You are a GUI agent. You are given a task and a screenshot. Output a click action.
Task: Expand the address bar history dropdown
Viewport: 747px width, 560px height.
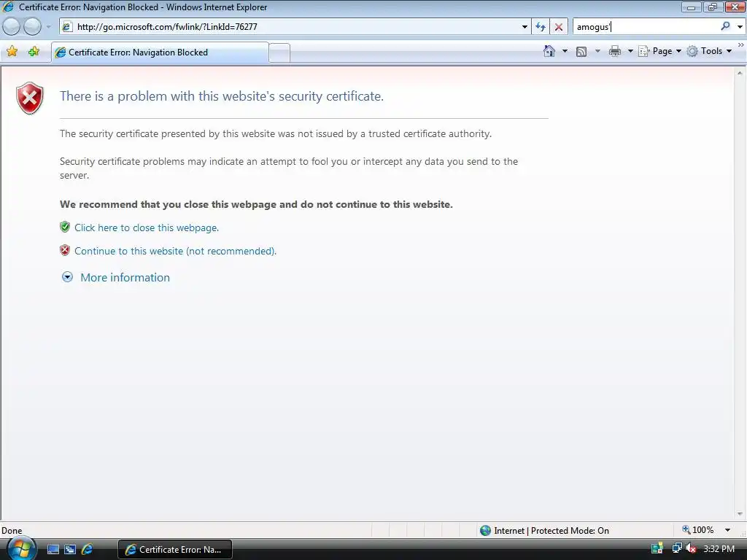[x=525, y=27]
